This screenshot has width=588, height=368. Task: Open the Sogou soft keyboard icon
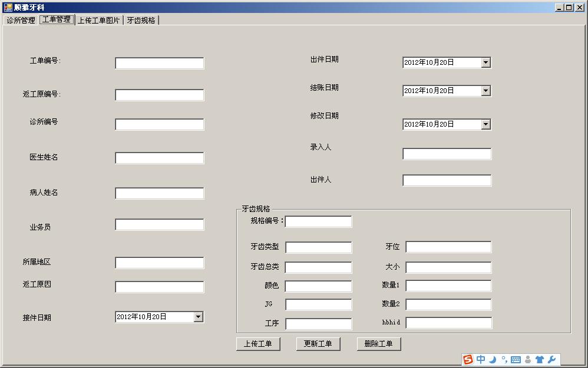(x=516, y=359)
